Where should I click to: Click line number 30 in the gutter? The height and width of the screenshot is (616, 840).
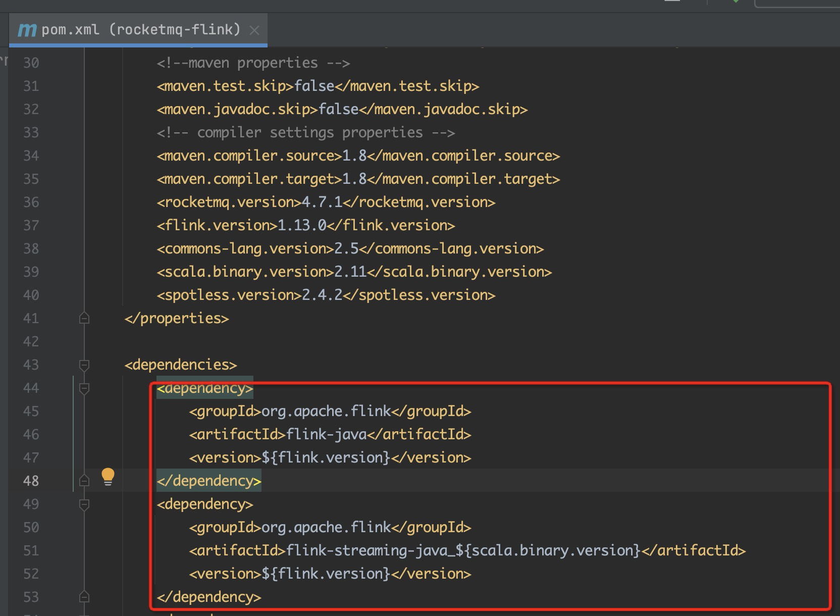pos(31,63)
